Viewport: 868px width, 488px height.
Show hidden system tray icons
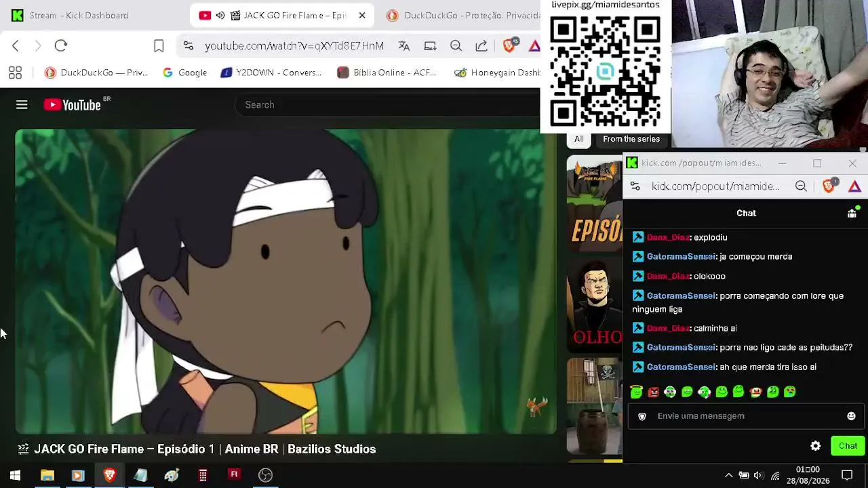pos(729,475)
